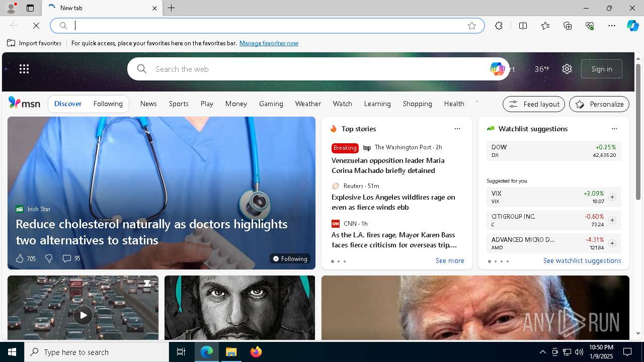644x362 pixels.
Task: Open the Edge profile icon
Action: pos(11,8)
